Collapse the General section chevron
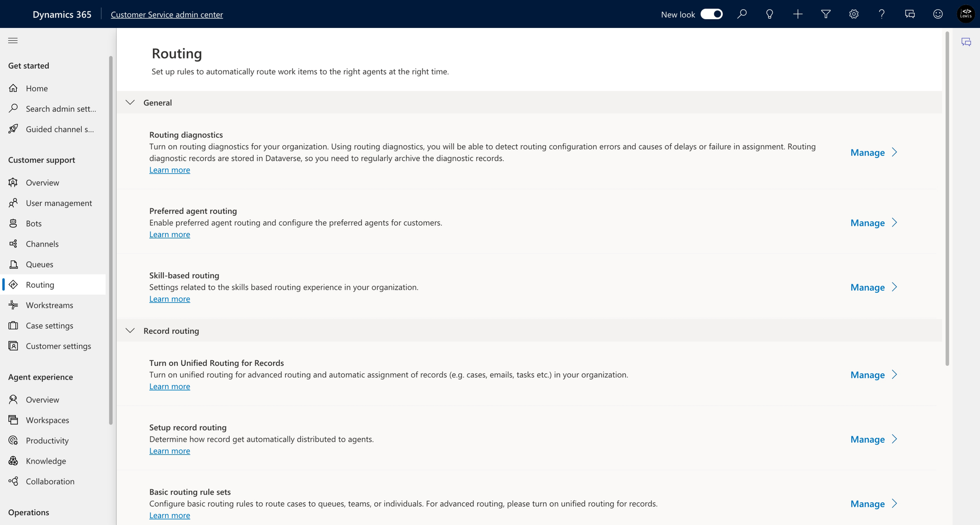This screenshot has height=525, width=980. (130, 102)
